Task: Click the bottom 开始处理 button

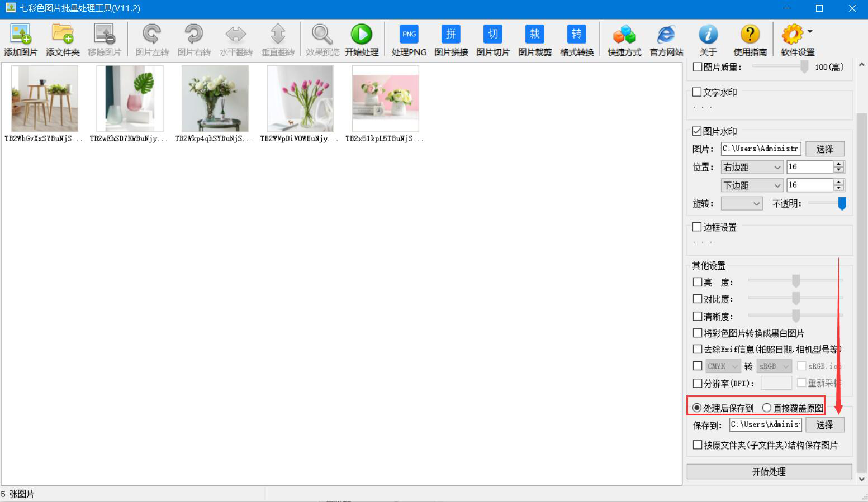Action: point(769,472)
